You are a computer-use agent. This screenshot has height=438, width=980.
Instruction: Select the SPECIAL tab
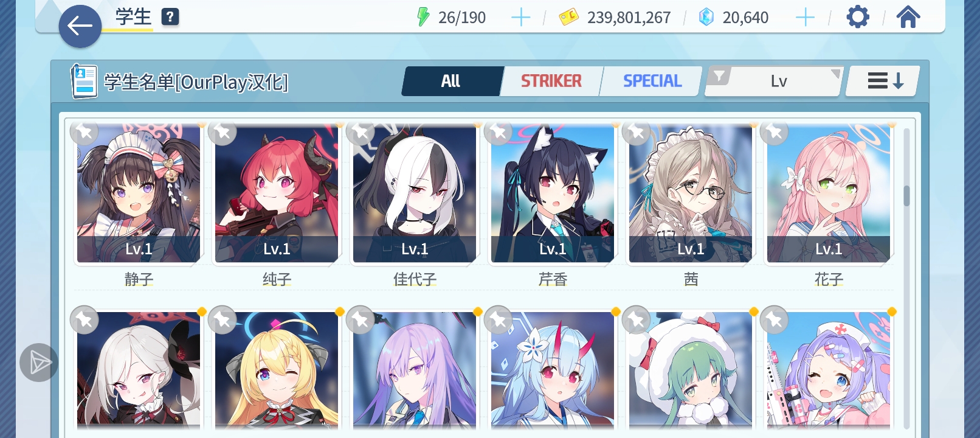pos(652,81)
